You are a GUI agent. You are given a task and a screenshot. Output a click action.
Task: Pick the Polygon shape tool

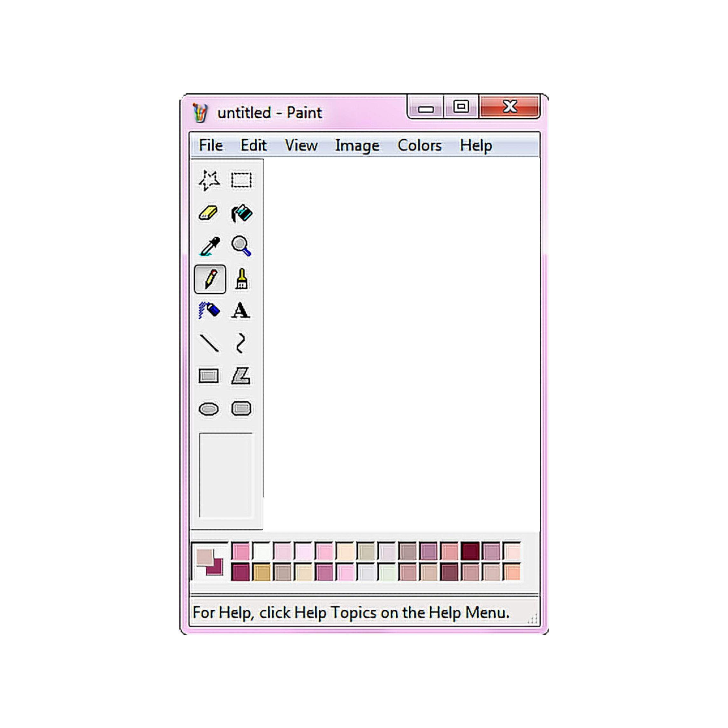click(x=241, y=376)
